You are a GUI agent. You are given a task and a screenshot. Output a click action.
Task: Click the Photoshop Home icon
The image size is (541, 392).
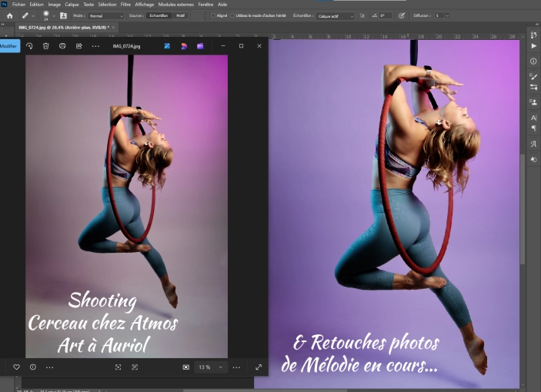click(x=10, y=16)
